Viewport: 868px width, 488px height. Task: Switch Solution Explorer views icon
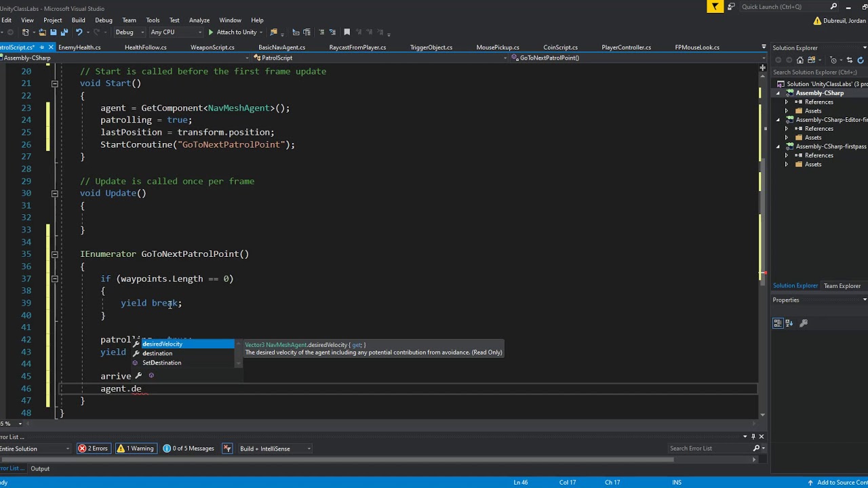point(811,60)
